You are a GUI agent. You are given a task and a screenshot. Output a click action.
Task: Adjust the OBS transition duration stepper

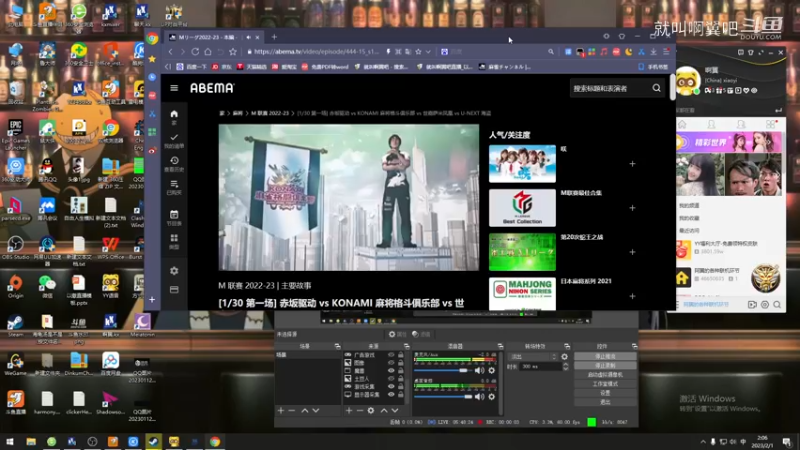[565, 366]
